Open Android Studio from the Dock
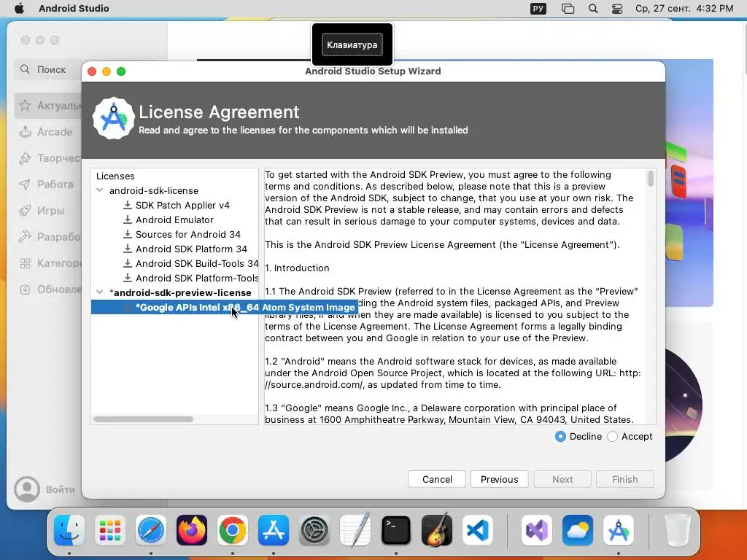This screenshot has height=560, width=747. tap(619, 530)
